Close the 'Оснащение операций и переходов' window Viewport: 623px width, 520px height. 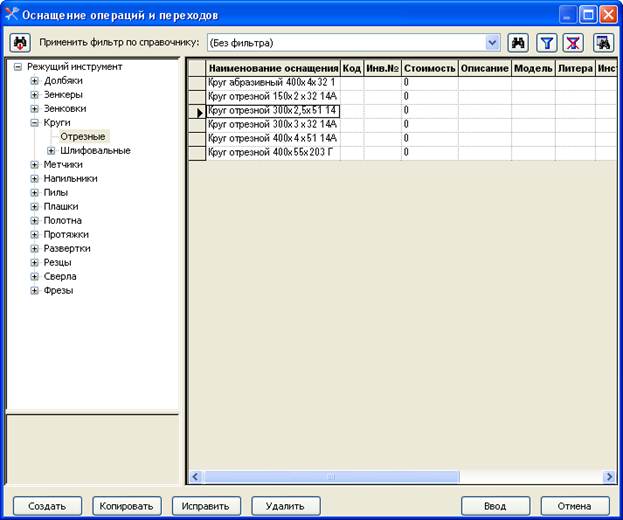click(x=608, y=15)
